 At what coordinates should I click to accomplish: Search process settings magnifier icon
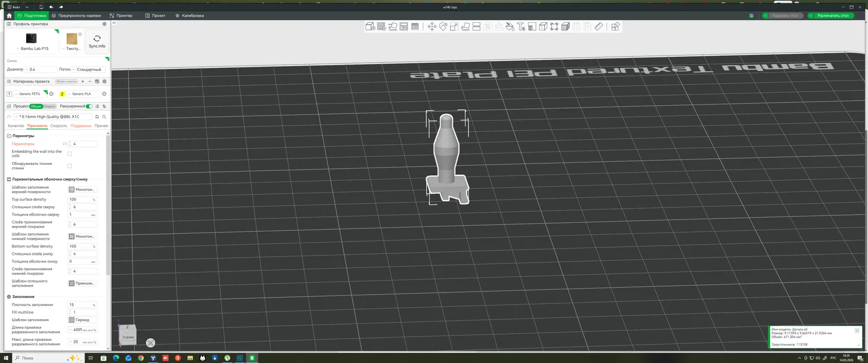point(104,117)
